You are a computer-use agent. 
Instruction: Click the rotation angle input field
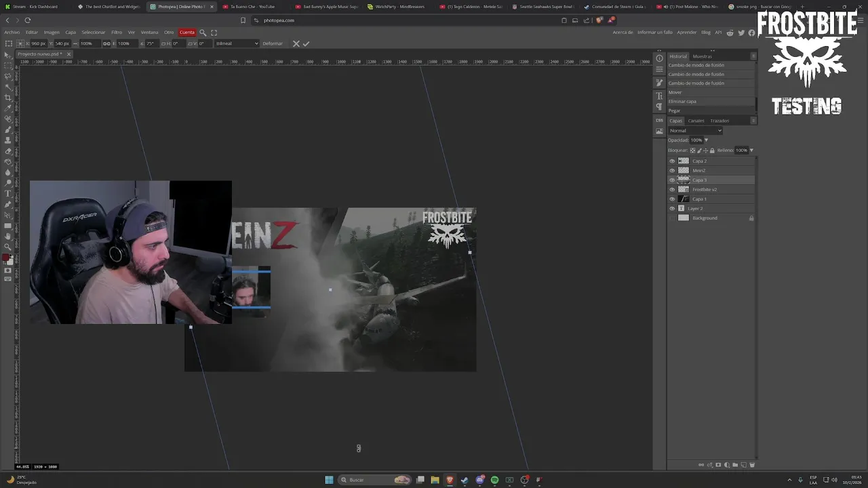(152, 43)
